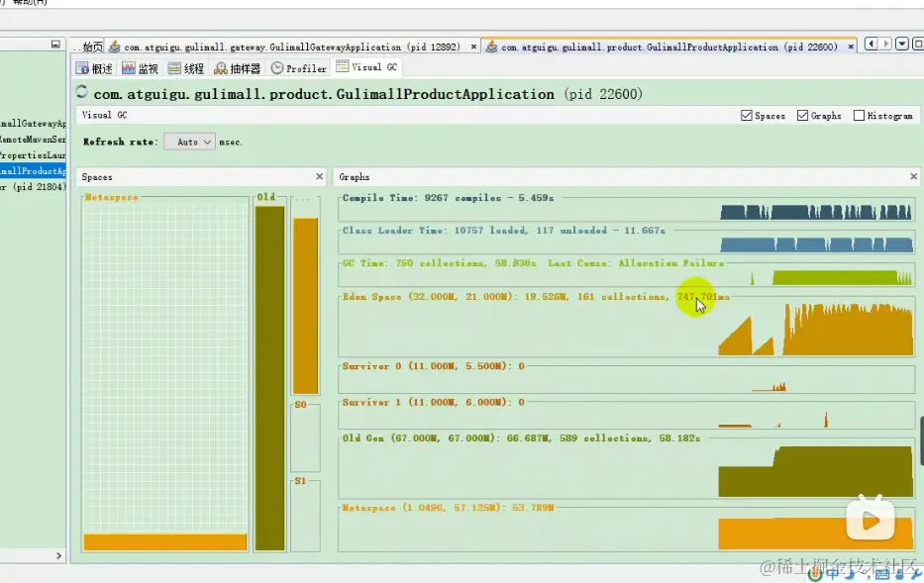Viewport: 924px width, 583px height.
Task: Open the 监视 monitor tab
Action: pos(140,68)
